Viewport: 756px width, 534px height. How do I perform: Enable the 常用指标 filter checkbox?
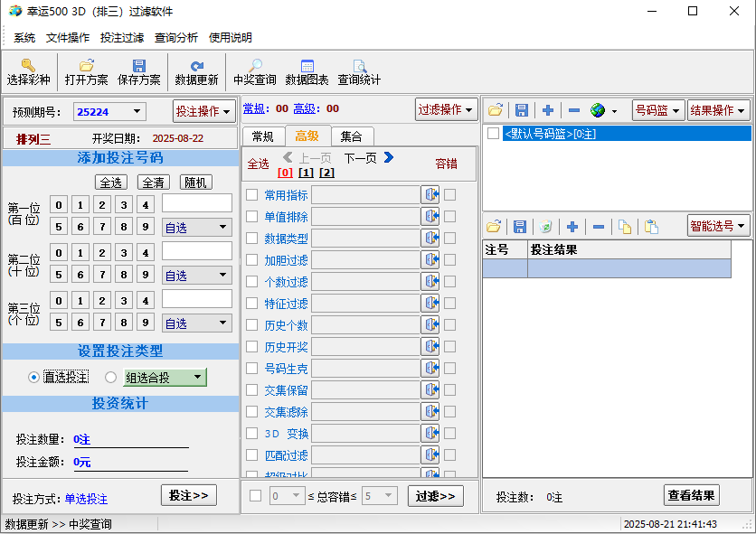tap(252, 195)
